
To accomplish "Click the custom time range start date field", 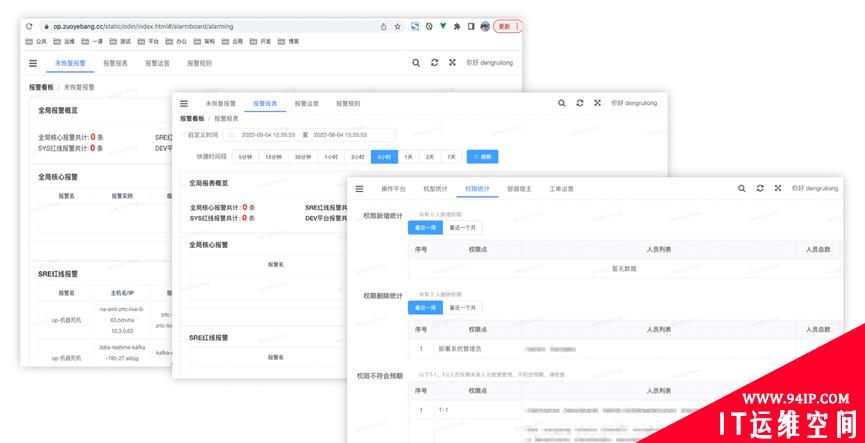I will pyautogui.click(x=268, y=135).
